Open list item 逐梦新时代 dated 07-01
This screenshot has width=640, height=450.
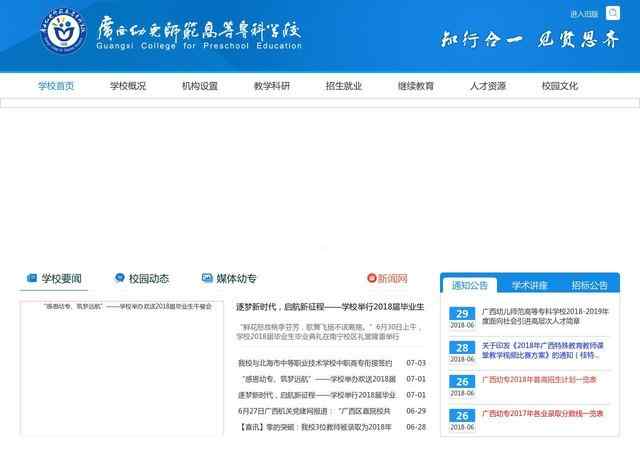(x=317, y=395)
